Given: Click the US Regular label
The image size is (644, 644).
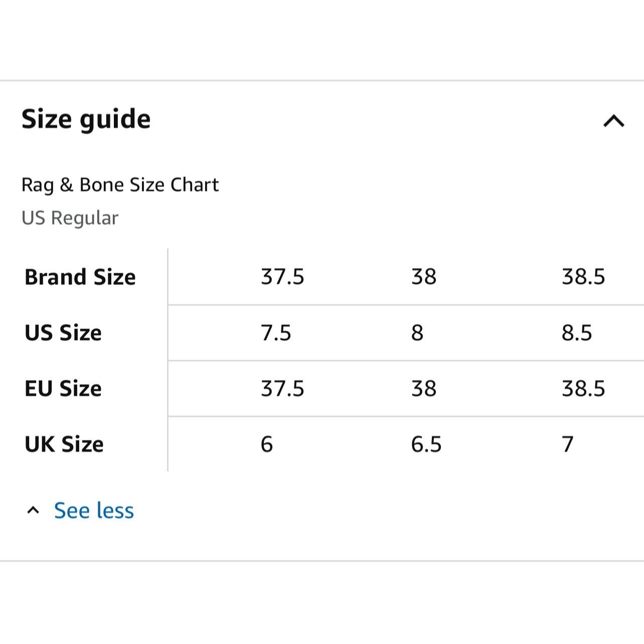Looking at the screenshot, I should tap(70, 218).
